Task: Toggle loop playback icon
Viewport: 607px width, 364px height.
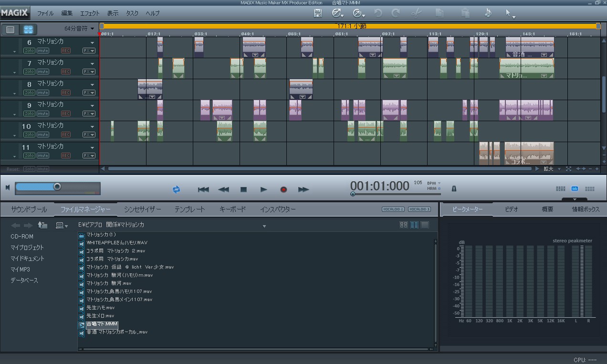Action: 177,189
